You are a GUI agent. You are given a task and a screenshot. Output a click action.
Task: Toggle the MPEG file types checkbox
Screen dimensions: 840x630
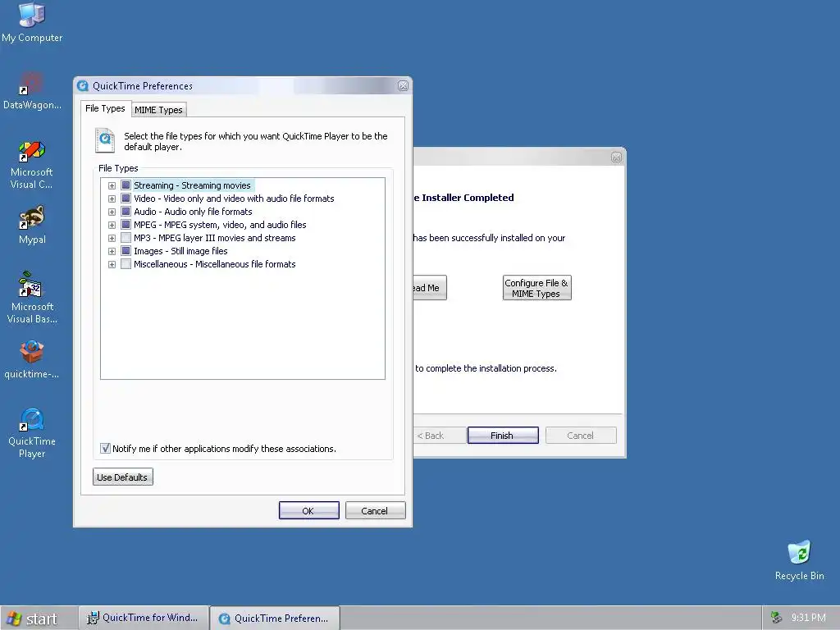(x=126, y=225)
